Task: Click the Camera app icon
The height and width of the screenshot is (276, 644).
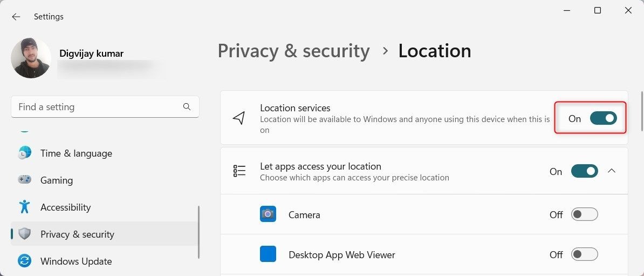Action: click(x=268, y=214)
